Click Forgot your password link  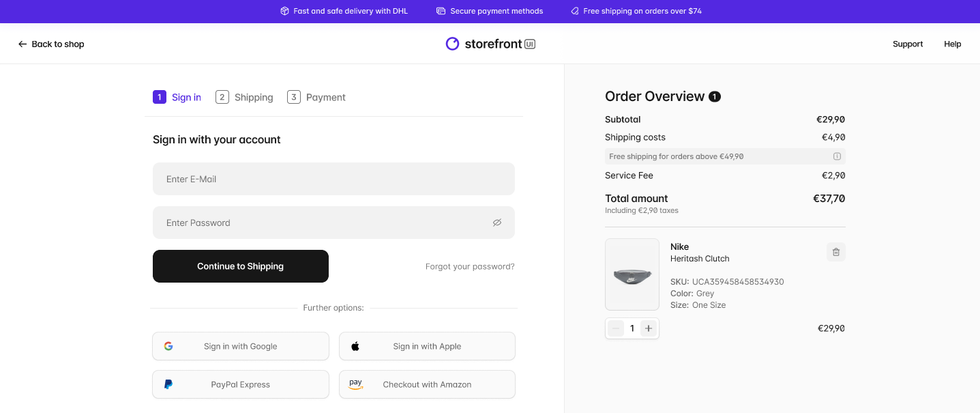click(470, 266)
